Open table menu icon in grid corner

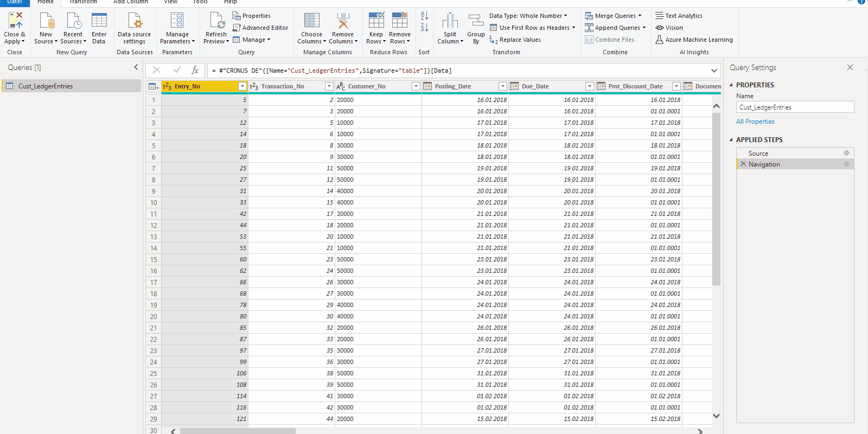(x=154, y=86)
